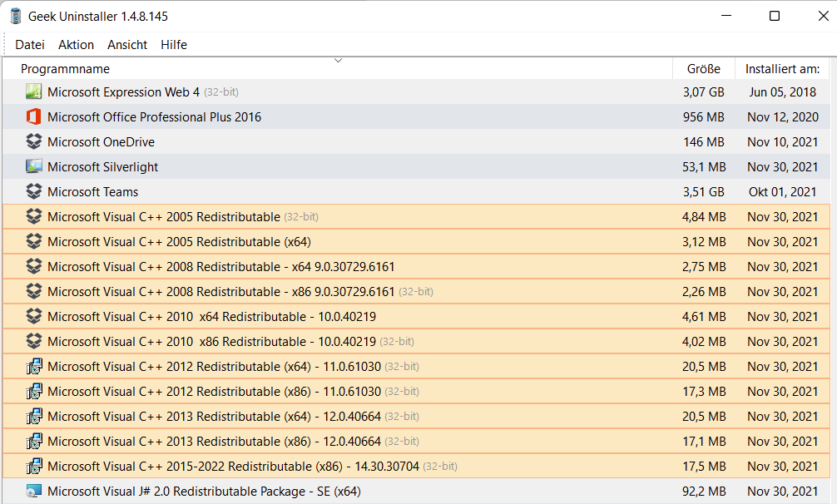Minimize the Geek Uninstaller window
This screenshot has height=504, width=837.
[x=726, y=16]
